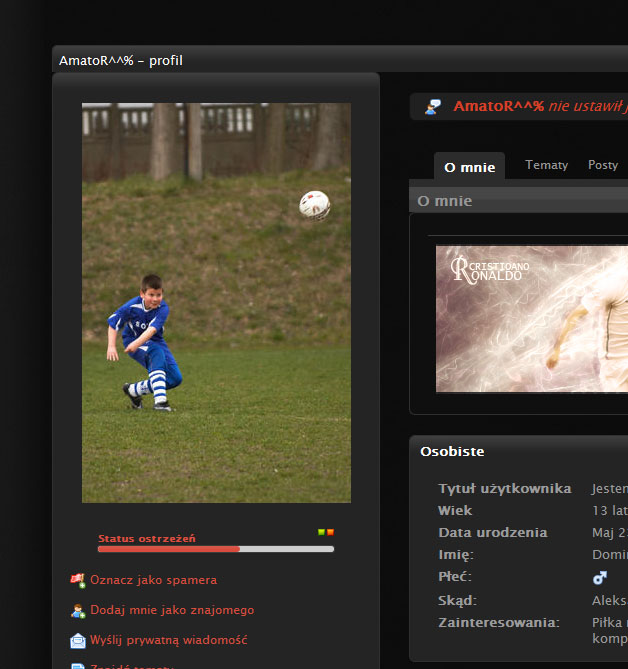Open Wyślij prywatną wiadomość link

[x=168, y=640]
